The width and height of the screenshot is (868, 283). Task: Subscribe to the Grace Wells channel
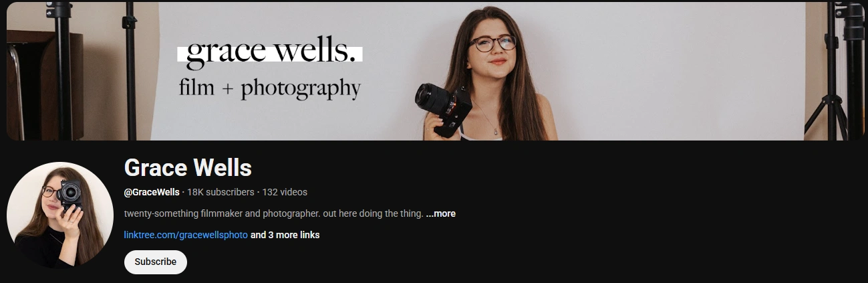click(156, 262)
